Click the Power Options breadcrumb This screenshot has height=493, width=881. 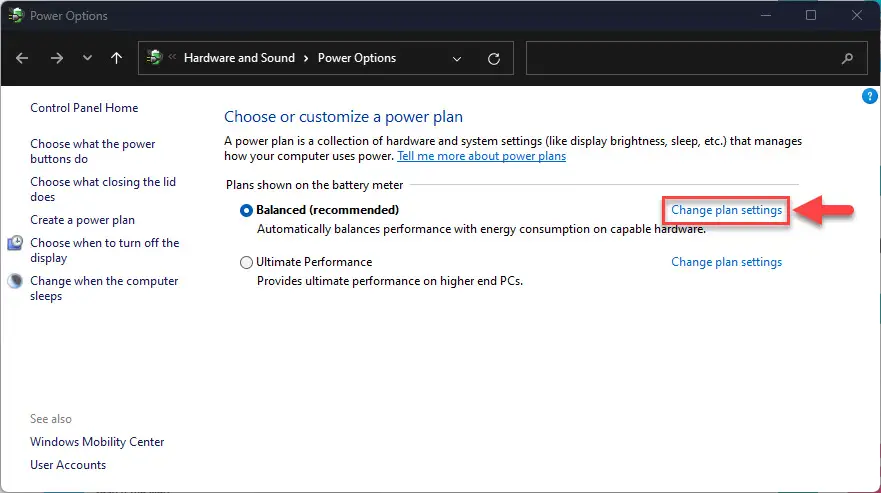point(357,58)
